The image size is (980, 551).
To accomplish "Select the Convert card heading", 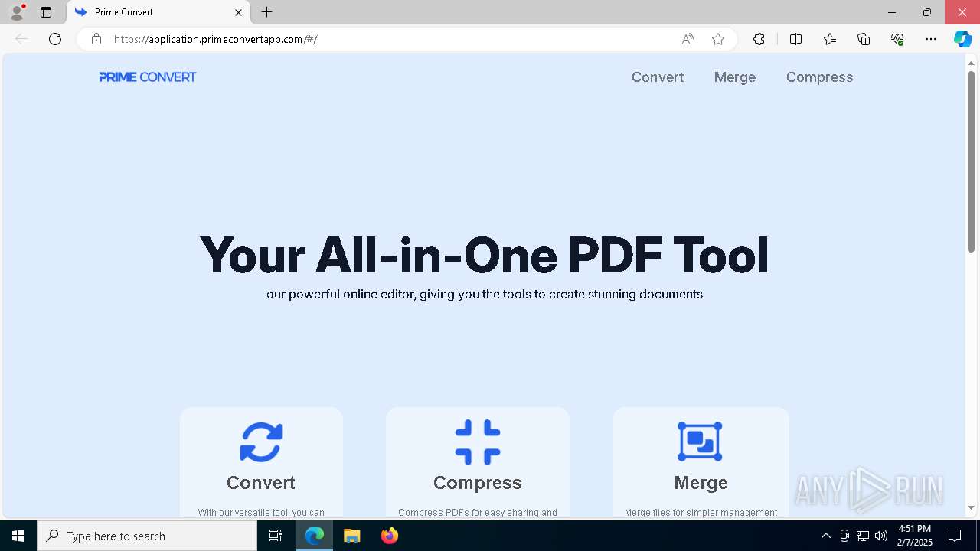I will (x=261, y=483).
